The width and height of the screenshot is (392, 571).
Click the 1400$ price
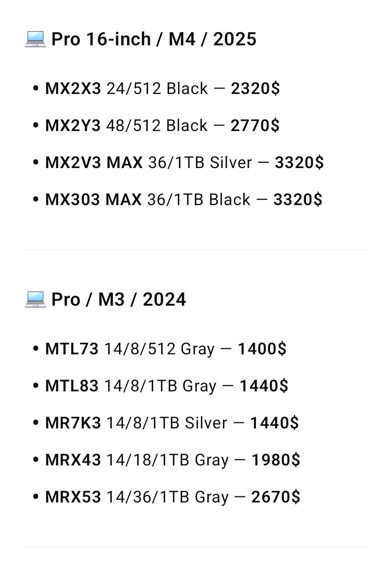[x=262, y=349]
